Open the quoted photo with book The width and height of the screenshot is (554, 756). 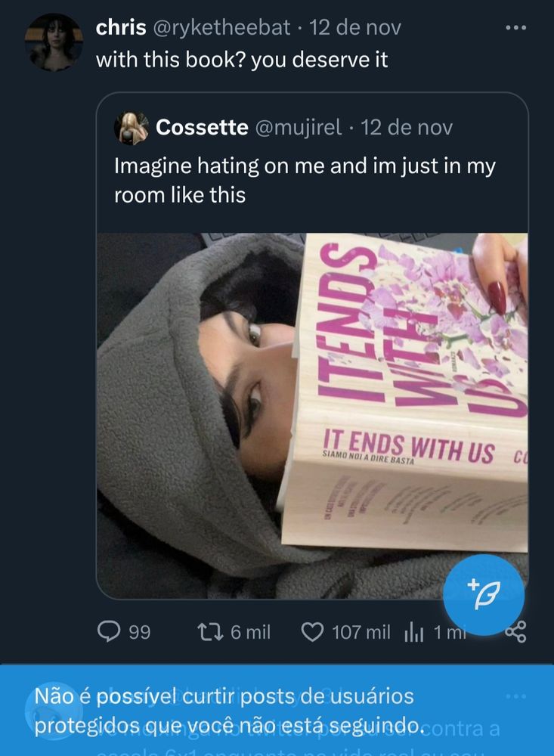pyautogui.click(x=312, y=416)
